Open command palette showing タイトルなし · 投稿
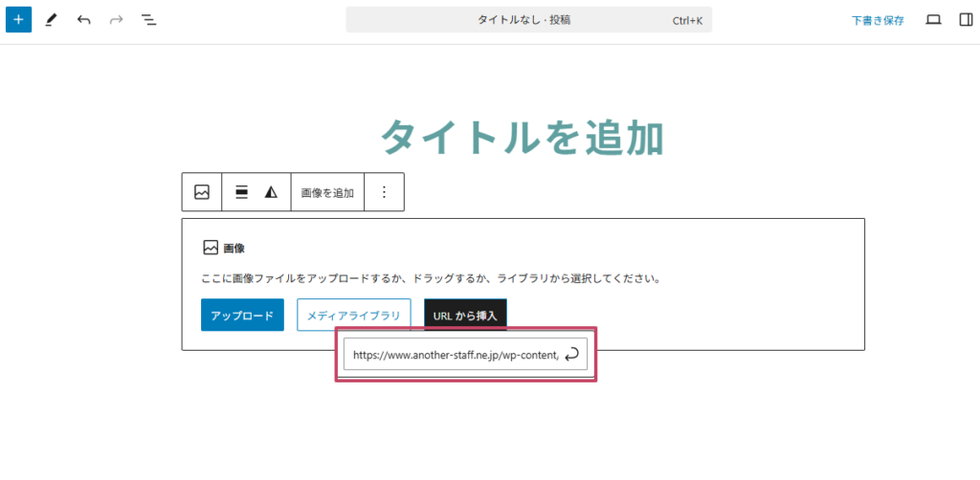980x480 pixels. [528, 19]
